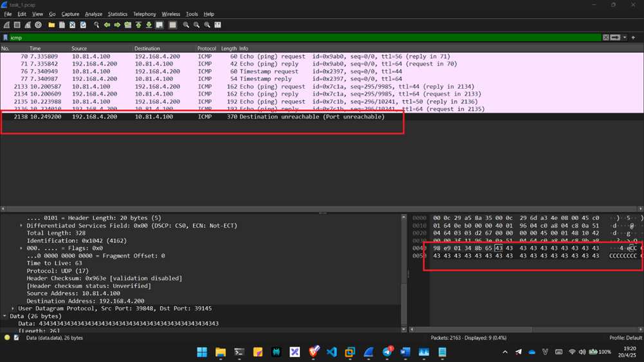Jump to the first packet
This screenshot has width=644, height=362.
click(138, 25)
